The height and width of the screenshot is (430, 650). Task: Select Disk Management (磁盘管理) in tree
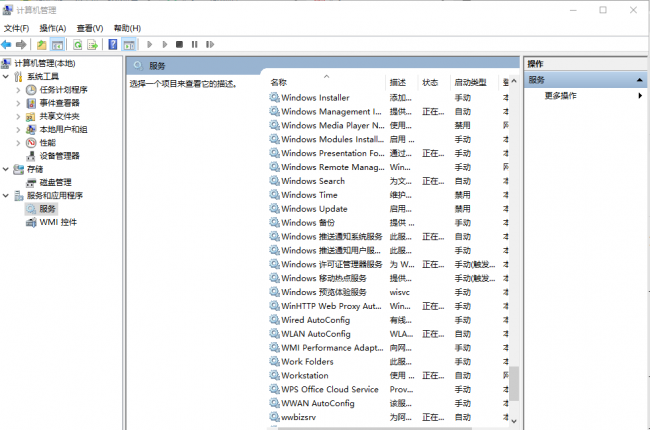point(56,182)
